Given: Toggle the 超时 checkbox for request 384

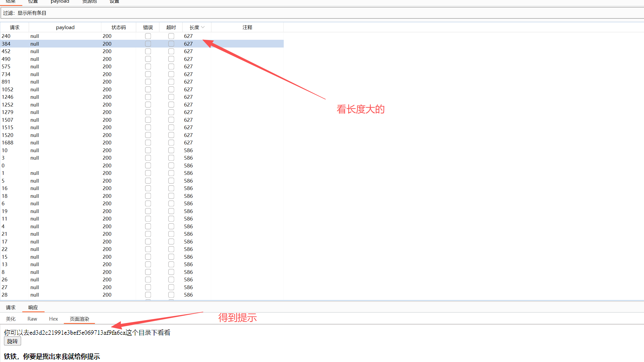Looking at the screenshot, I should click(171, 44).
